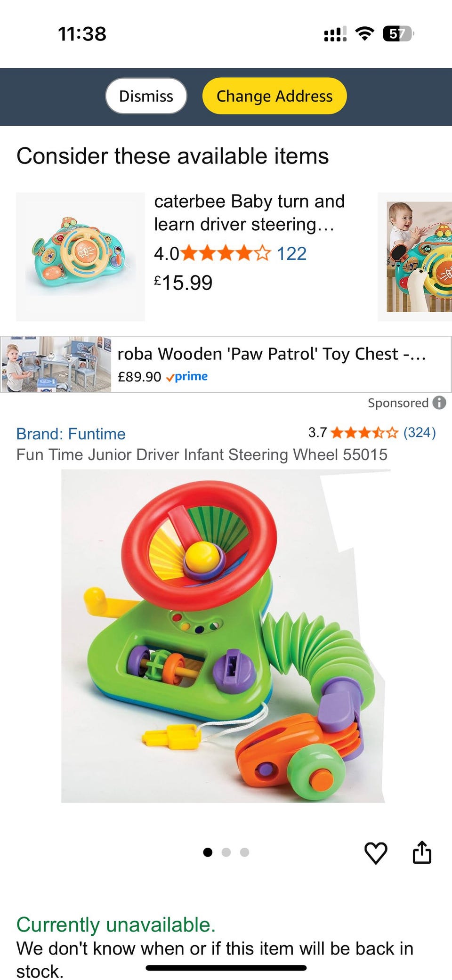Tap the caterbee 4.0 star rating
The height and width of the screenshot is (980, 452).
226,253
